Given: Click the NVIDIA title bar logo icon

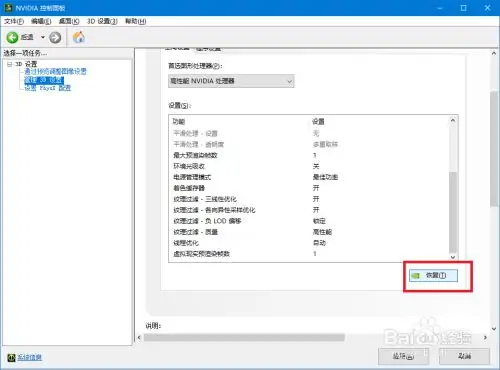Looking at the screenshot, I should (x=8, y=8).
